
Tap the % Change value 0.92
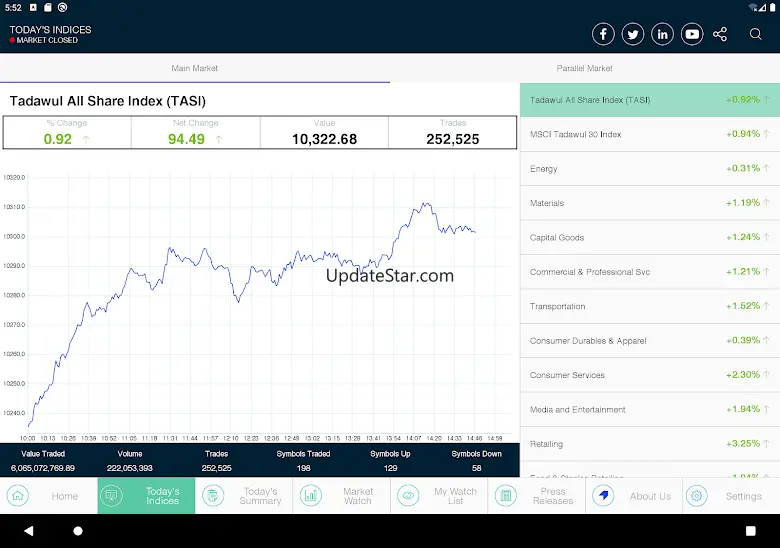(x=58, y=139)
